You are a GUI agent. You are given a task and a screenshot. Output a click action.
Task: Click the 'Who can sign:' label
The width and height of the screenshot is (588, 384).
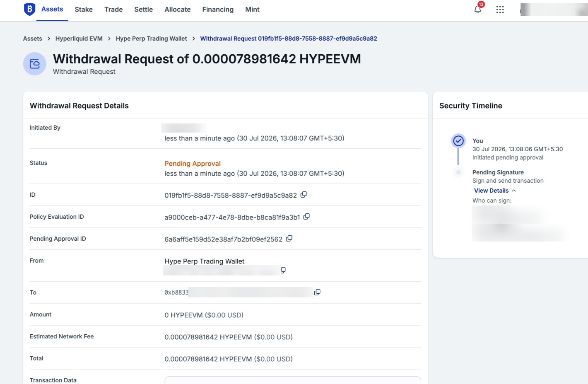[x=492, y=200]
